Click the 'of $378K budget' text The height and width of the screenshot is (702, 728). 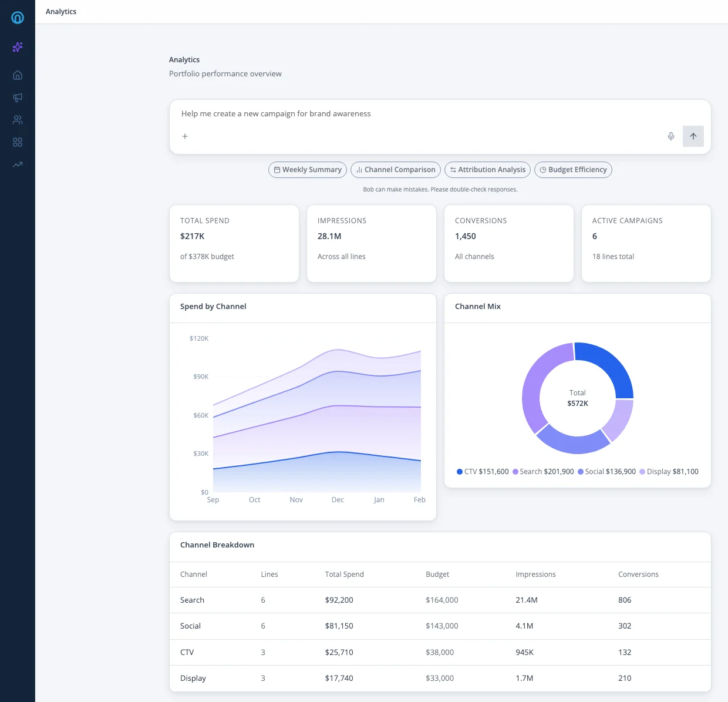(x=207, y=257)
